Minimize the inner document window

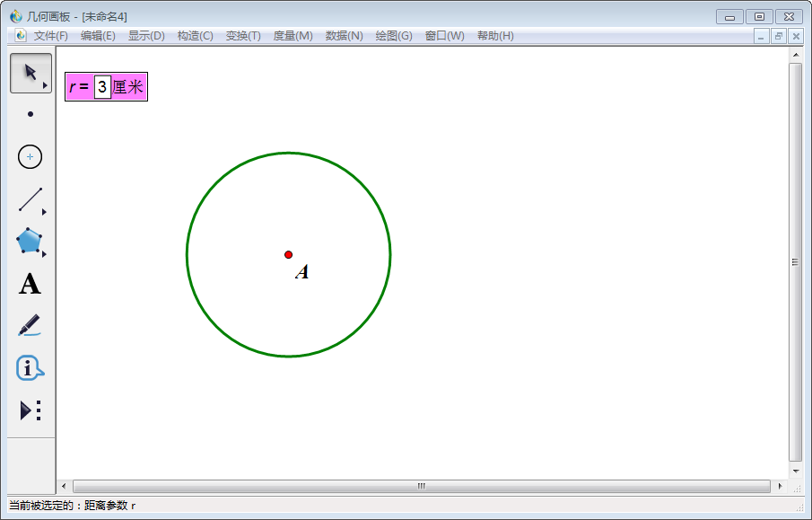point(761,36)
